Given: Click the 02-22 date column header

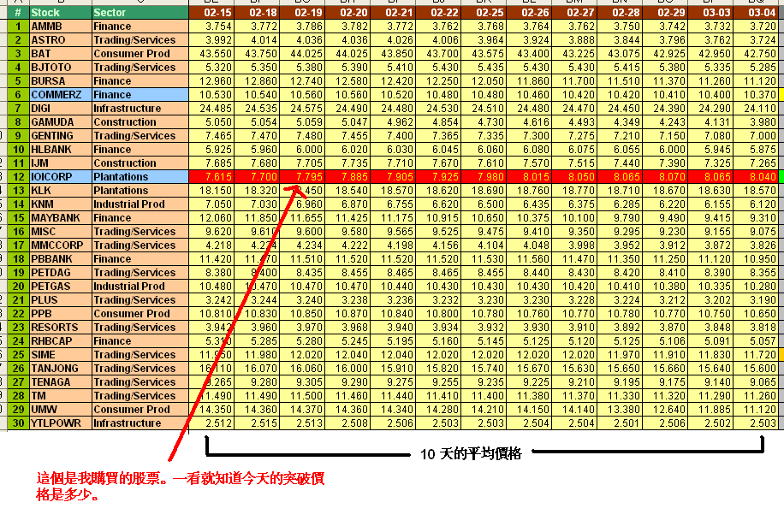Looking at the screenshot, I should (444, 13).
